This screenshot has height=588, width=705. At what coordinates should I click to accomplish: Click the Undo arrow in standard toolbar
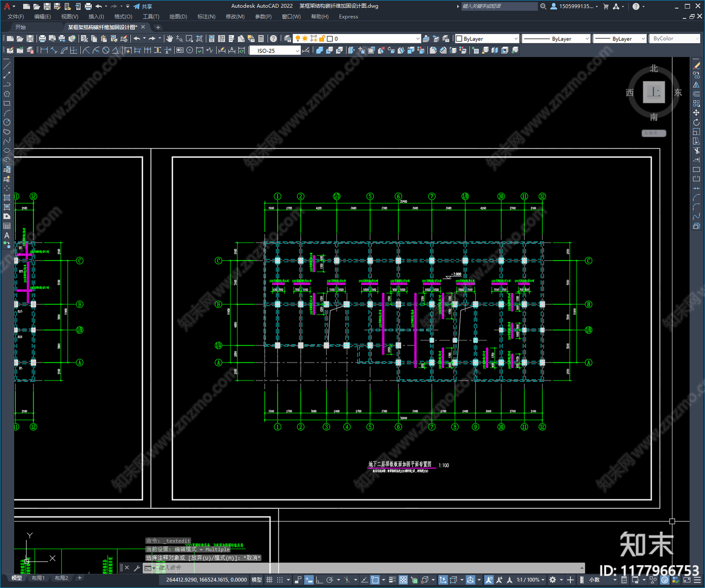pos(137,39)
